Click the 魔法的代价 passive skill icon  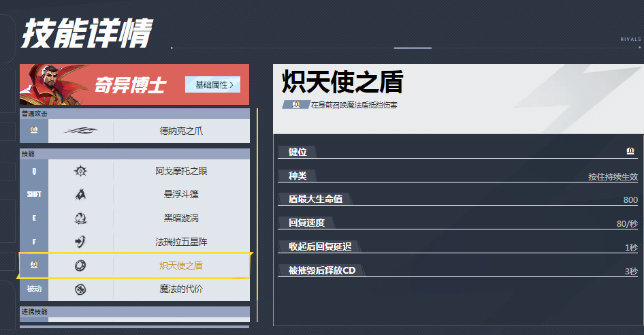[80, 289]
